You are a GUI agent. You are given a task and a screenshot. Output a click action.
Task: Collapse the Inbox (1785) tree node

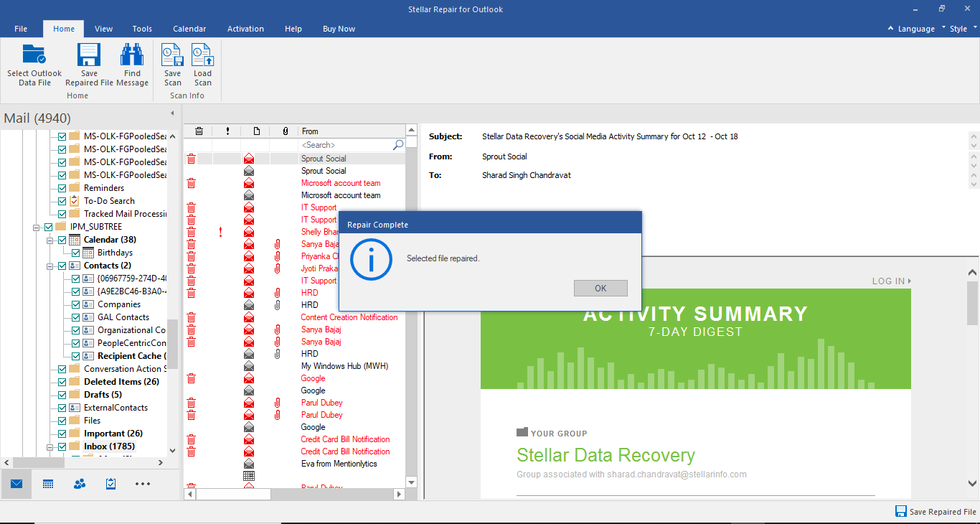(x=50, y=446)
